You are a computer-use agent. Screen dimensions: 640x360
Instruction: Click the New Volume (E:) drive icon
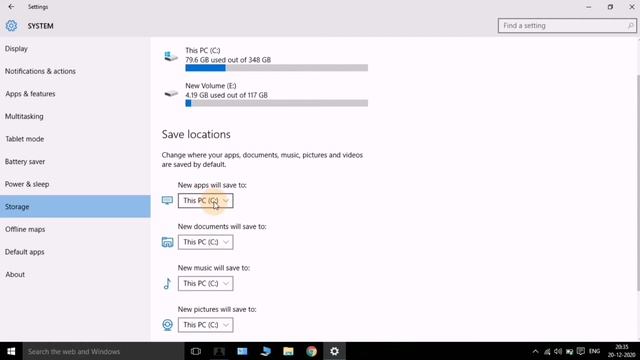(x=171, y=93)
